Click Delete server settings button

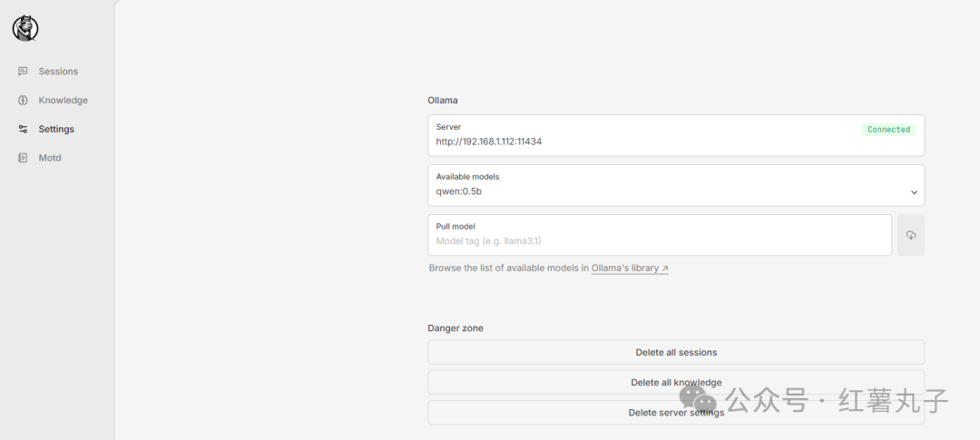[x=676, y=413]
